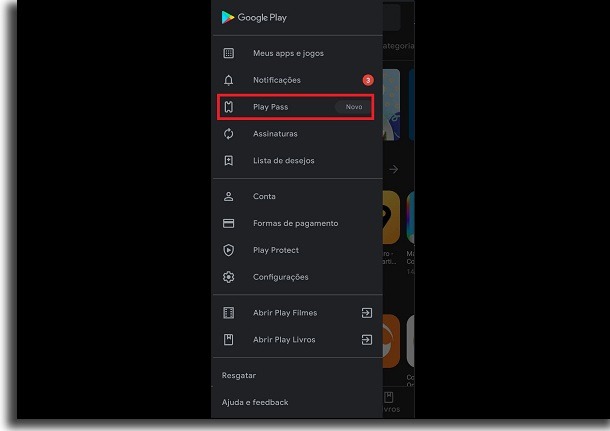The width and height of the screenshot is (610, 431).
Task: Click the Formas de pagamento card icon
Action: coord(229,223)
